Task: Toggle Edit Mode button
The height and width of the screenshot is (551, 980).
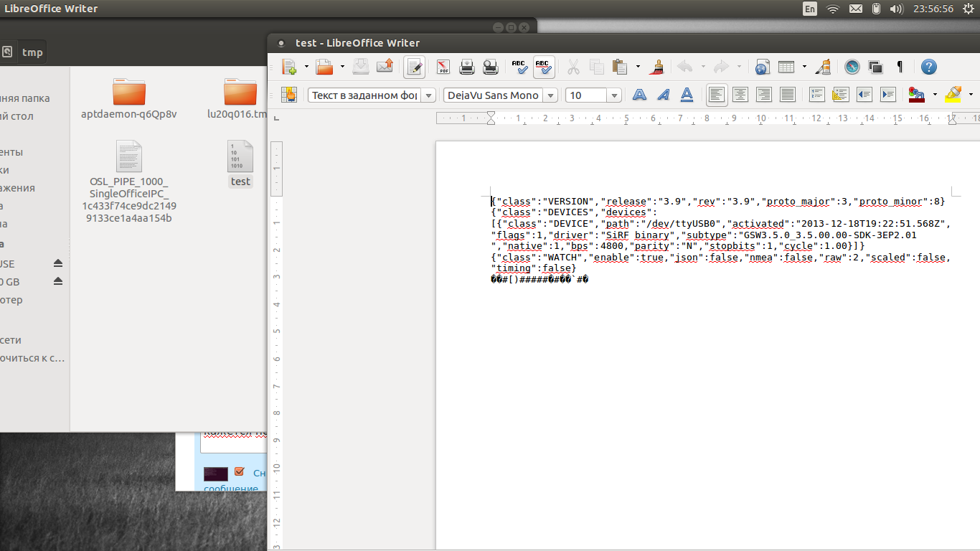Action: click(414, 67)
